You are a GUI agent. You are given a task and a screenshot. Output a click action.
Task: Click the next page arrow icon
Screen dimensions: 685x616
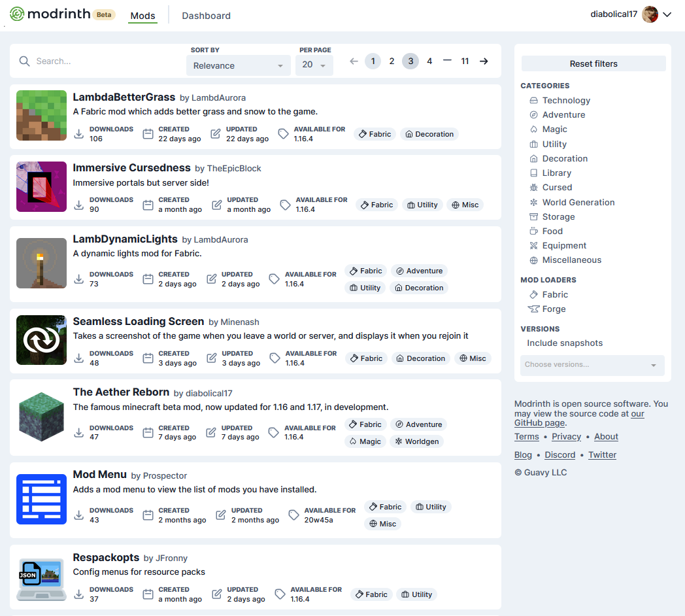(484, 61)
